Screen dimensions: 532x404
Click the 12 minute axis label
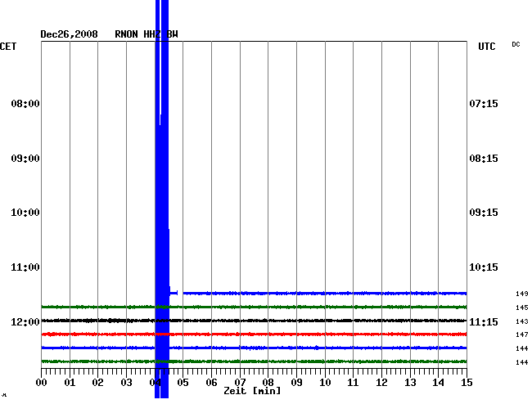(x=381, y=383)
